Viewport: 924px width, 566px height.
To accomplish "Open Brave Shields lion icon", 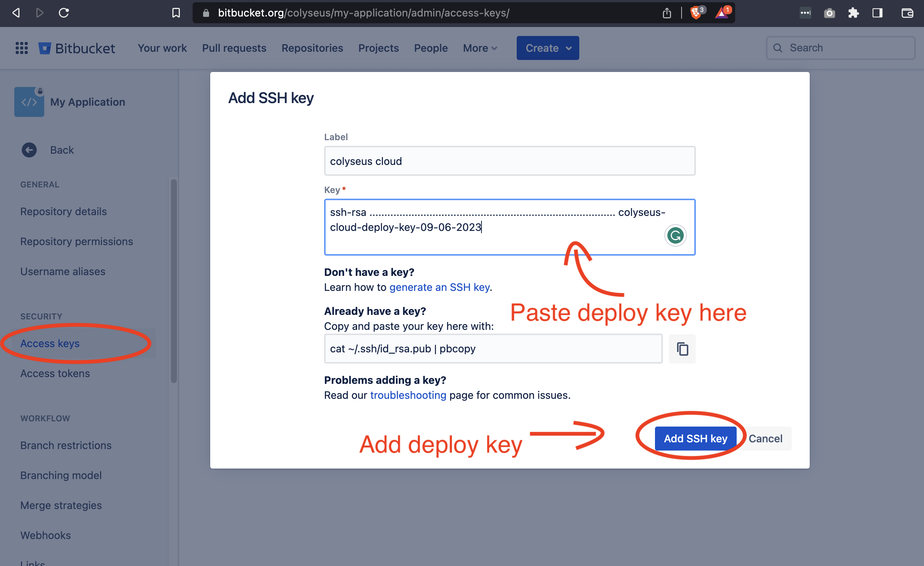I will (697, 13).
